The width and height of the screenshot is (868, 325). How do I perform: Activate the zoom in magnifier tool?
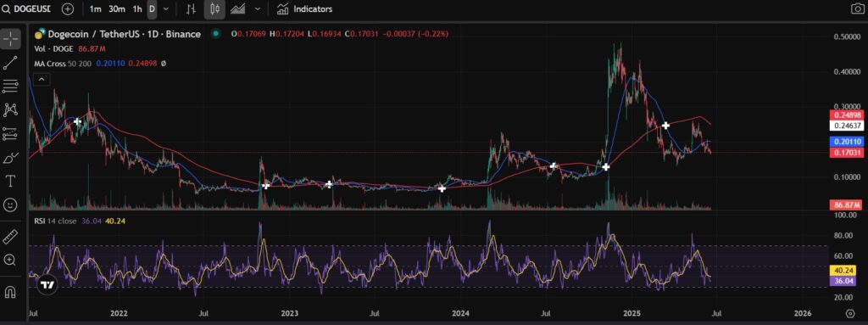[x=10, y=260]
